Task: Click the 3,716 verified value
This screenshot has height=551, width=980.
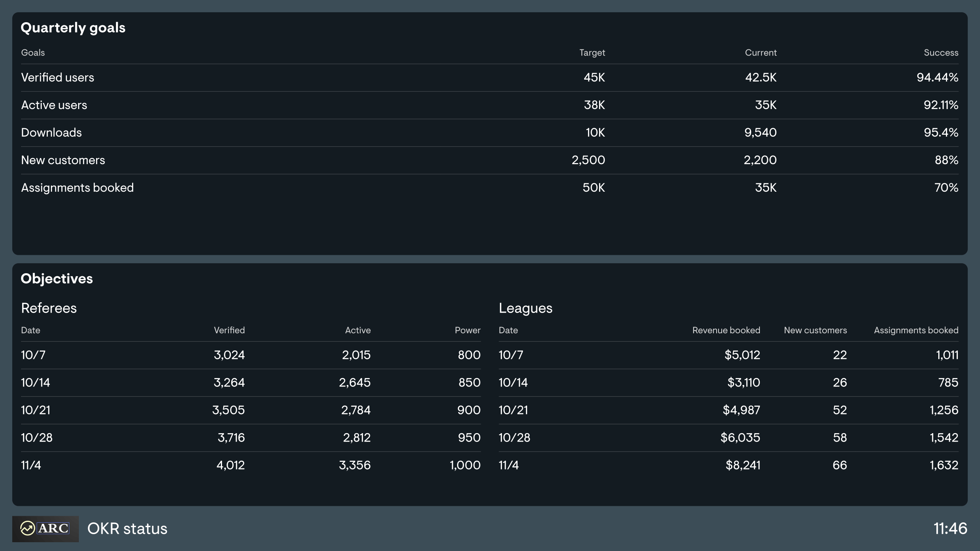Action: tap(231, 437)
